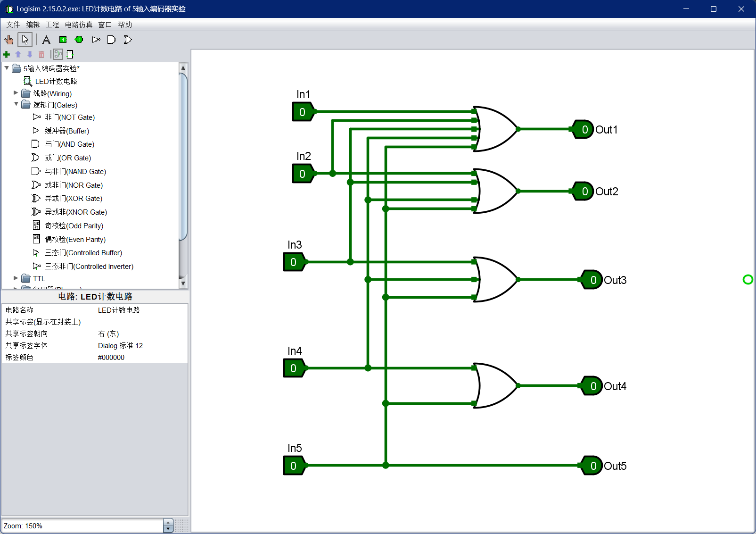
Task: Open the 工程 menu
Action: point(52,25)
